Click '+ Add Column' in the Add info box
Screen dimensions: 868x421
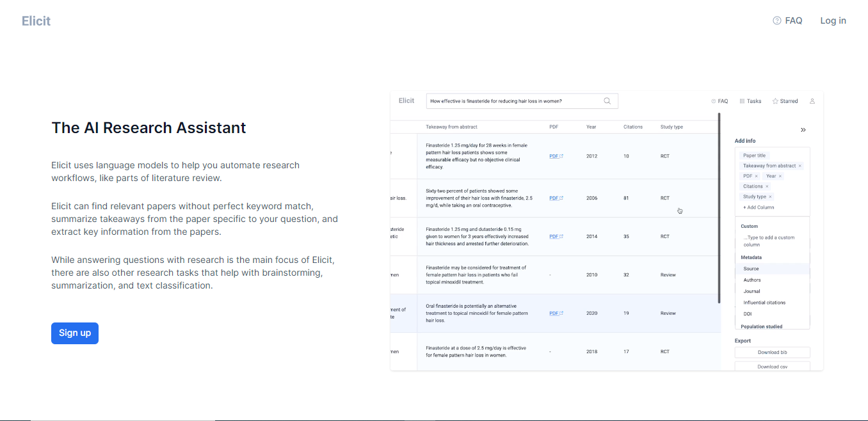coord(759,207)
